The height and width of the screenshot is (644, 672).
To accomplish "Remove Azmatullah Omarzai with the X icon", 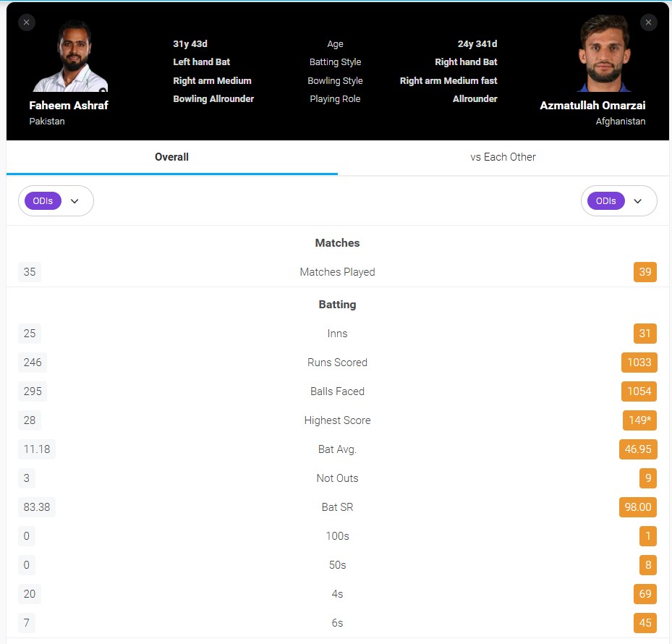I will pyautogui.click(x=648, y=22).
